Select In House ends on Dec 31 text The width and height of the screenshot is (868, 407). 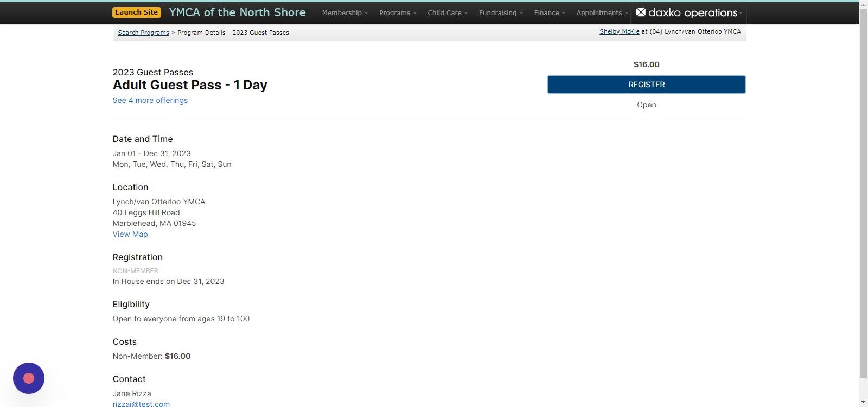click(x=169, y=281)
